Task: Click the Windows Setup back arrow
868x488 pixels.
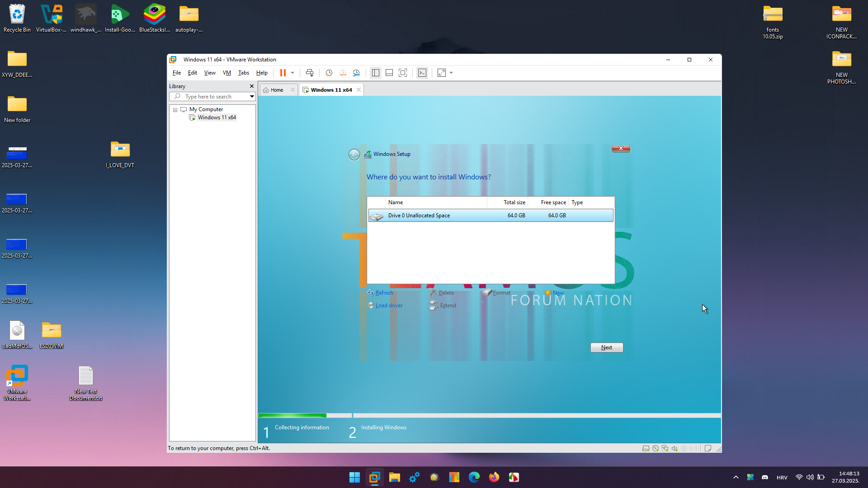Action: click(354, 155)
